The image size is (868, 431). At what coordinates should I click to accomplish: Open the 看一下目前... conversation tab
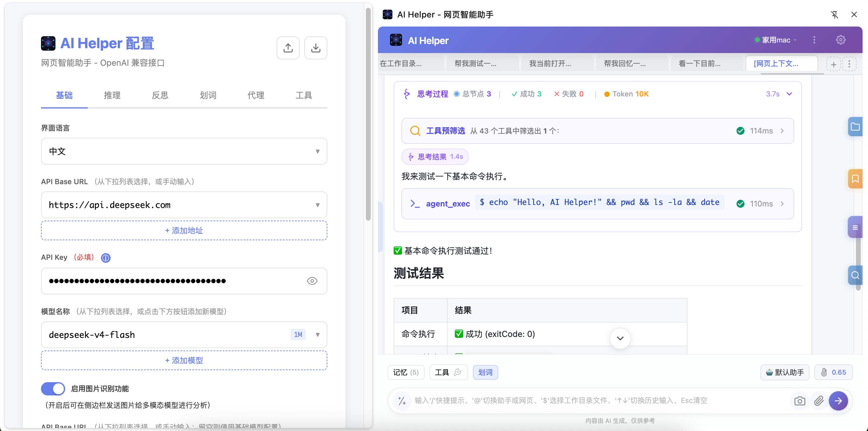[x=706, y=64]
